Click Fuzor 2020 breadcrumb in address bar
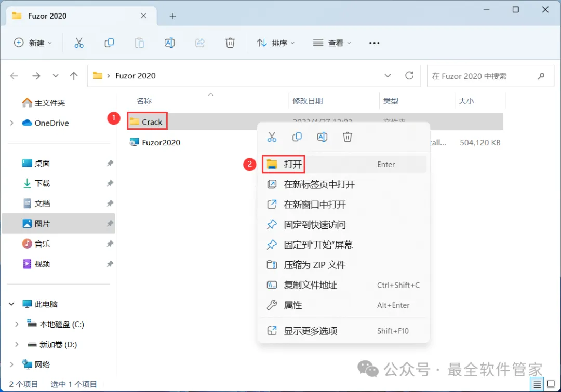The image size is (561, 392). point(135,76)
